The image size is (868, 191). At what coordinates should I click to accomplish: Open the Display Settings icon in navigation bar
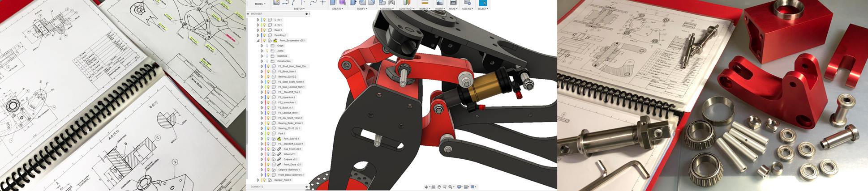click(x=460, y=187)
